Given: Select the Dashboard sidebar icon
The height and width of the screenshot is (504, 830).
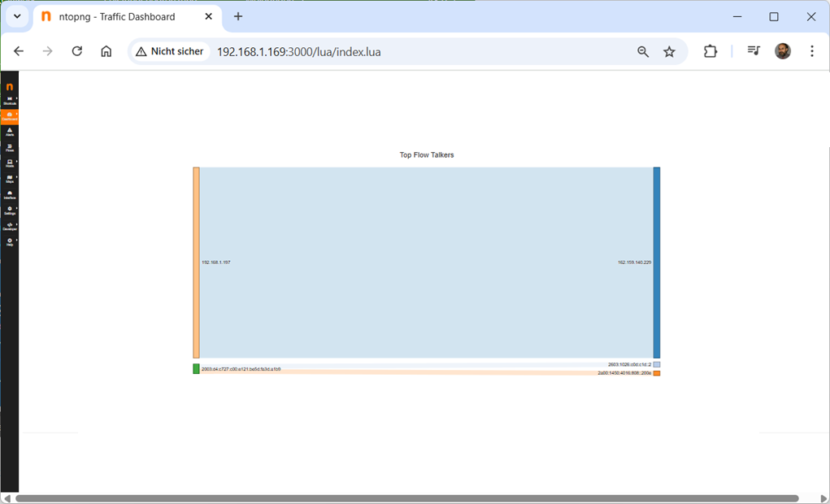Looking at the screenshot, I should pyautogui.click(x=10, y=116).
